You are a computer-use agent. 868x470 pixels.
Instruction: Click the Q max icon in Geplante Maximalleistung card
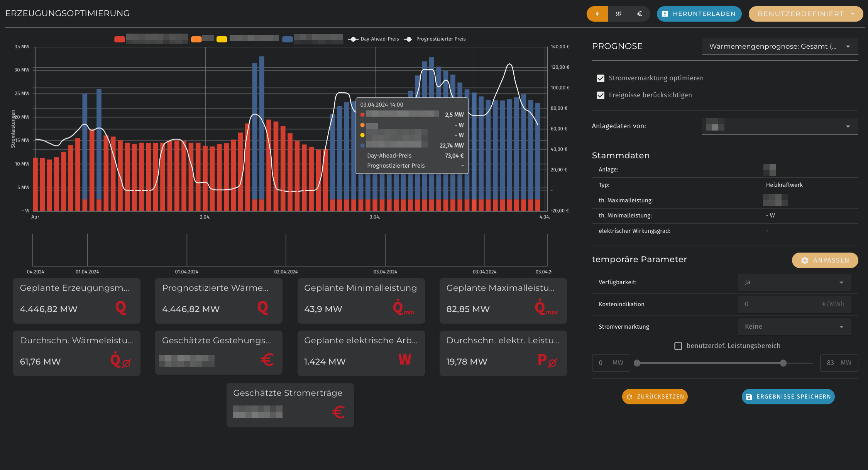545,308
